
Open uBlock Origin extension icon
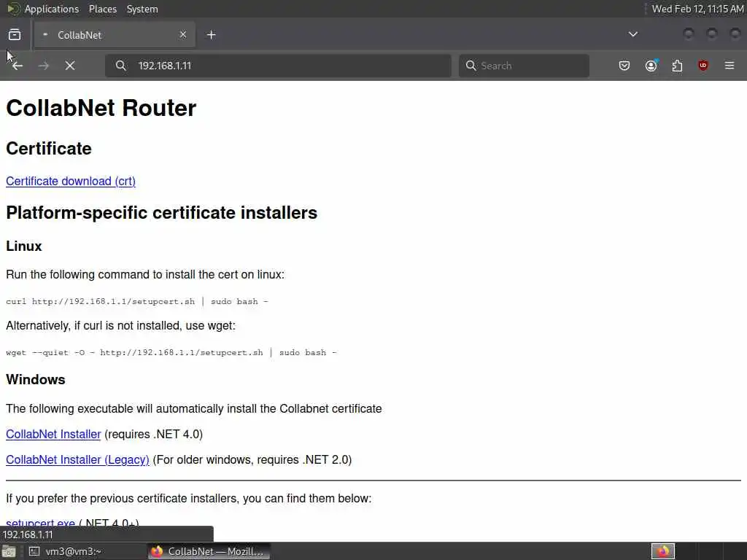tap(703, 66)
